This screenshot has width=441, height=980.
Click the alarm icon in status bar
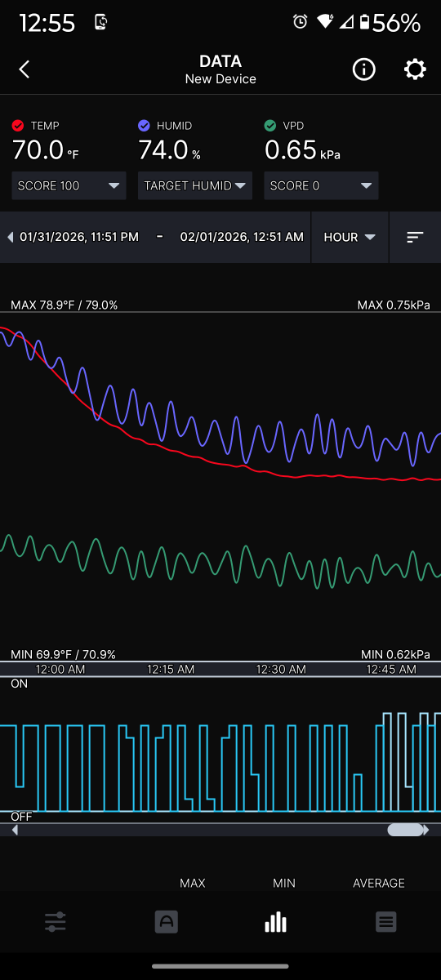(301, 22)
